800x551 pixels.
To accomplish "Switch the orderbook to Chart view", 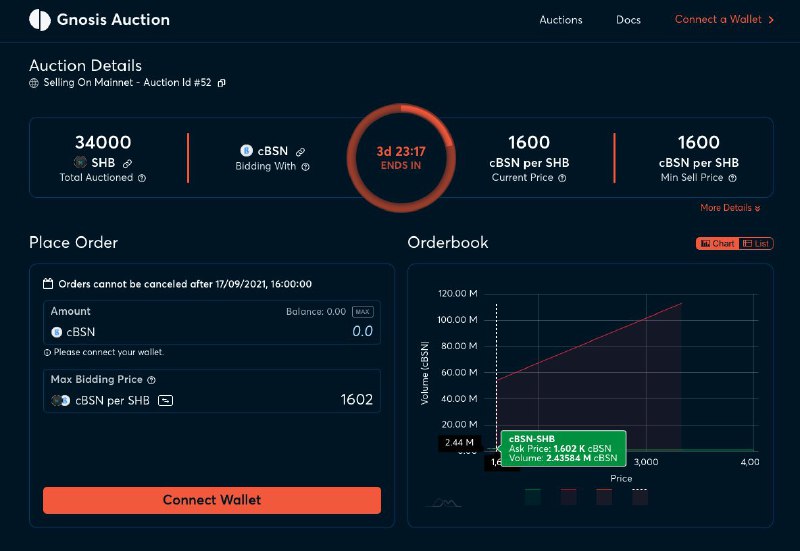I will point(717,244).
